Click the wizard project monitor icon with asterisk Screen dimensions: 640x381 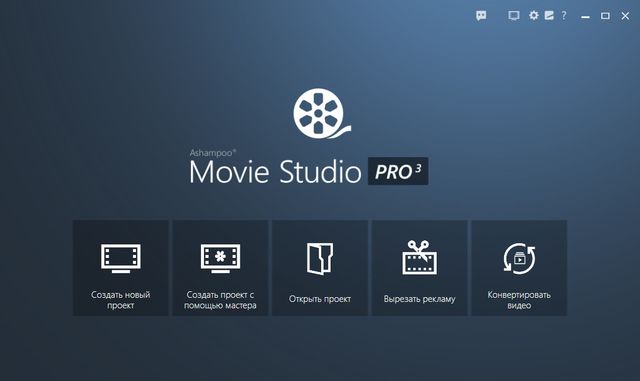[220, 258]
